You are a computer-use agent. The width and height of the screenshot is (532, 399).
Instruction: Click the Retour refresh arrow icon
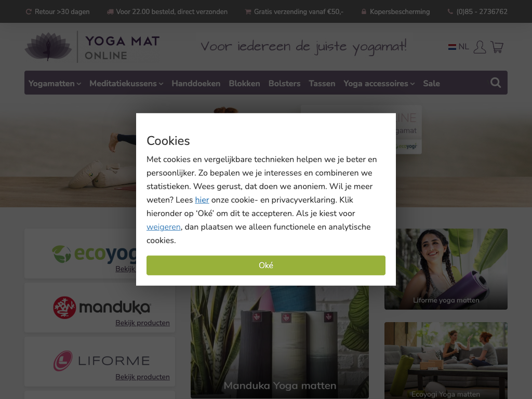pyautogui.click(x=29, y=11)
